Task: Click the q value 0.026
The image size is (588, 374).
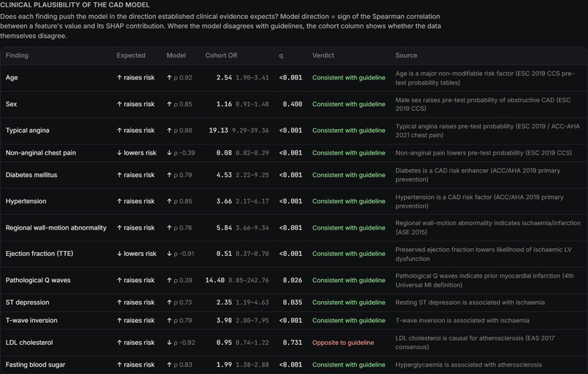Action: 293,280
